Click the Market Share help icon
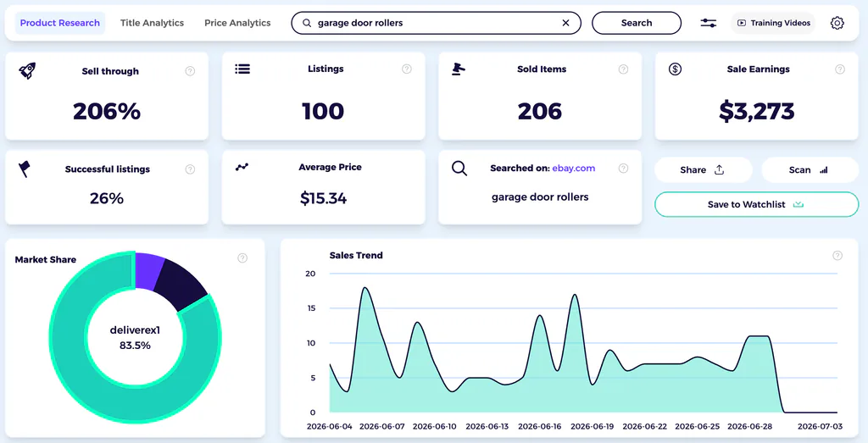The width and height of the screenshot is (868, 443). 242,257
